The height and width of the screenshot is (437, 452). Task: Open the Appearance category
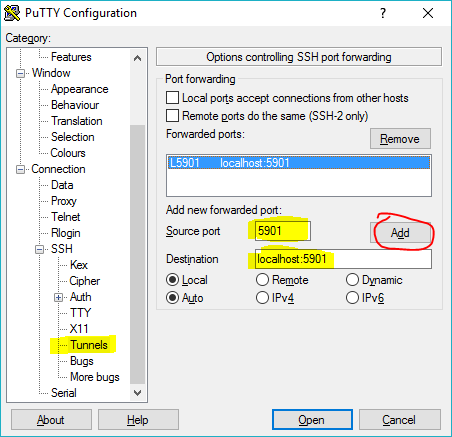coord(79,89)
